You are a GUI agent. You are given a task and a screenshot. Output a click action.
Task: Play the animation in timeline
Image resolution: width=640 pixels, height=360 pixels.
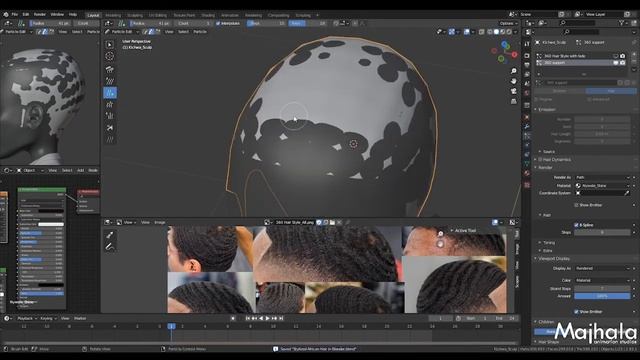tap(268, 318)
